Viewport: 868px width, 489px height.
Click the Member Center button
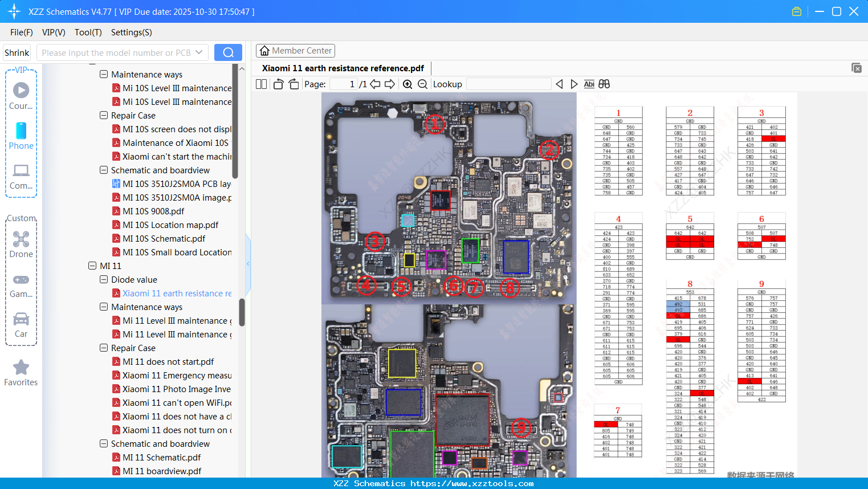pos(295,51)
